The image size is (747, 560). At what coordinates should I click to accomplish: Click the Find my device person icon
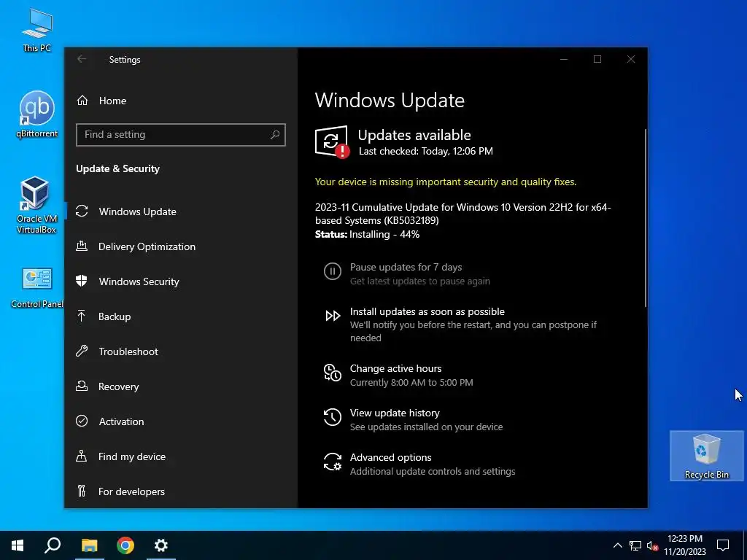click(82, 456)
